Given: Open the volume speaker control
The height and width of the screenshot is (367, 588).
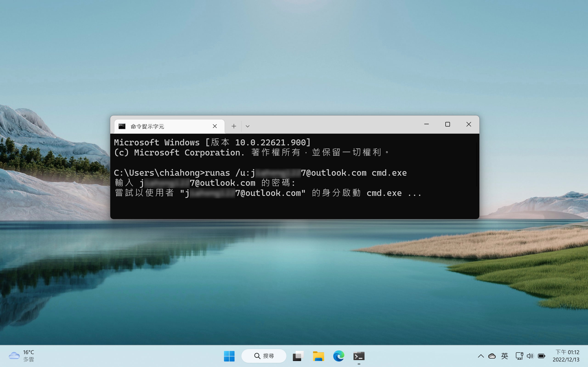Looking at the screenshot, I should (x=530, y=356).
